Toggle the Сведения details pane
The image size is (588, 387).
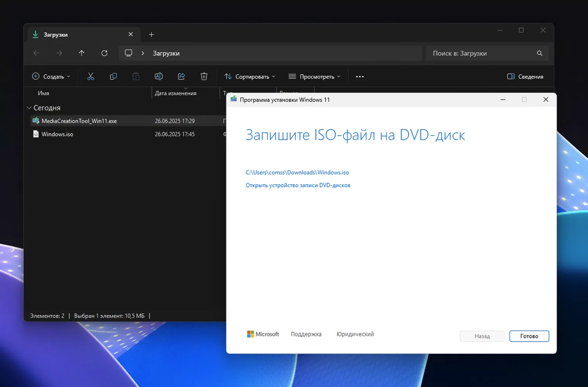click(525, 76)
